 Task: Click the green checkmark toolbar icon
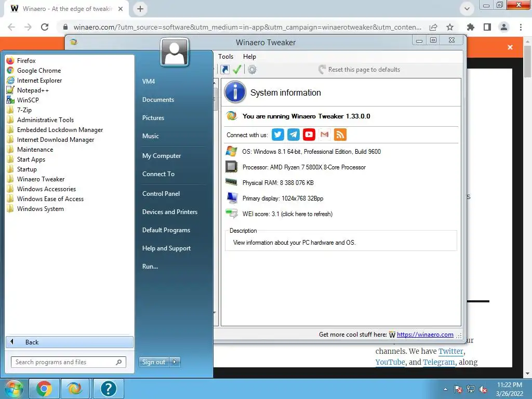pos(237,70)
